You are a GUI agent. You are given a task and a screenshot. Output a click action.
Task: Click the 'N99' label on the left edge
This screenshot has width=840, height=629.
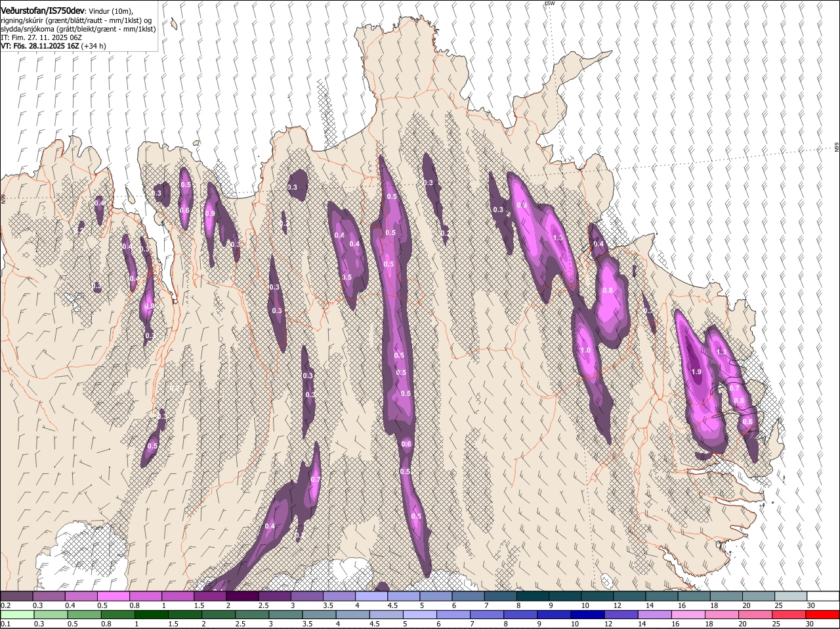(3, 198)
